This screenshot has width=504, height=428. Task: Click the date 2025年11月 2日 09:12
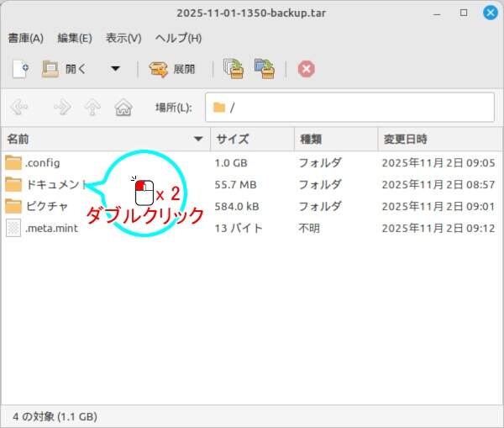[438, 228]
